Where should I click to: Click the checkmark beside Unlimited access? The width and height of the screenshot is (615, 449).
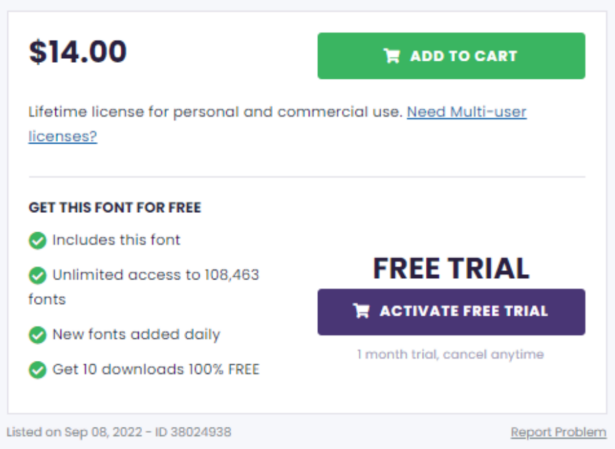(x=38, y=275)
